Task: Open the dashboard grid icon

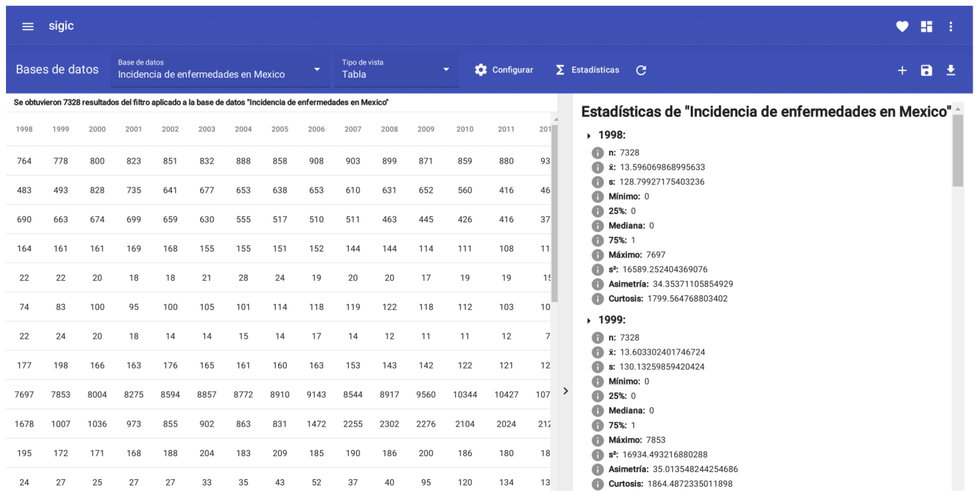Action: click(926, 26)
